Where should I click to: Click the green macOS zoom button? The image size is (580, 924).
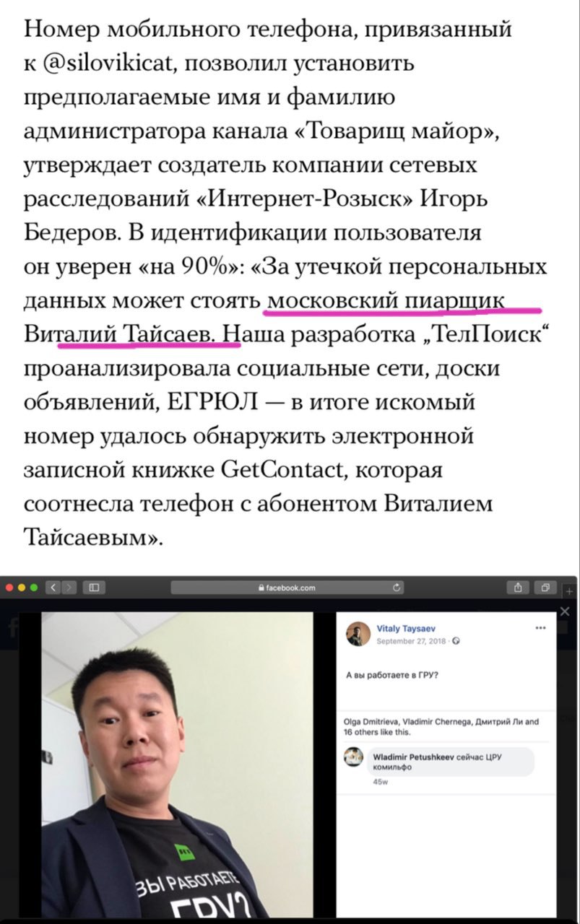(33, 588)
